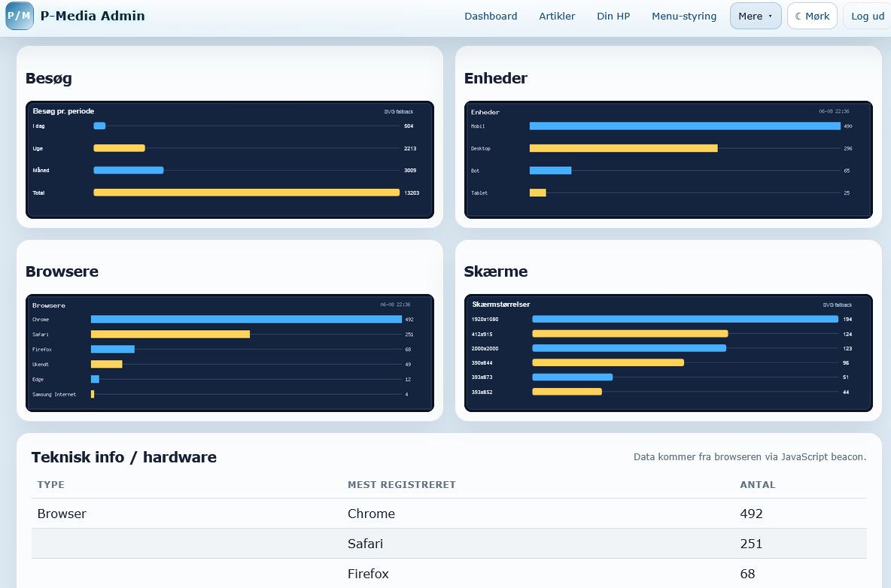Click the Desktop bar in Enheder chart

(623, 148)
